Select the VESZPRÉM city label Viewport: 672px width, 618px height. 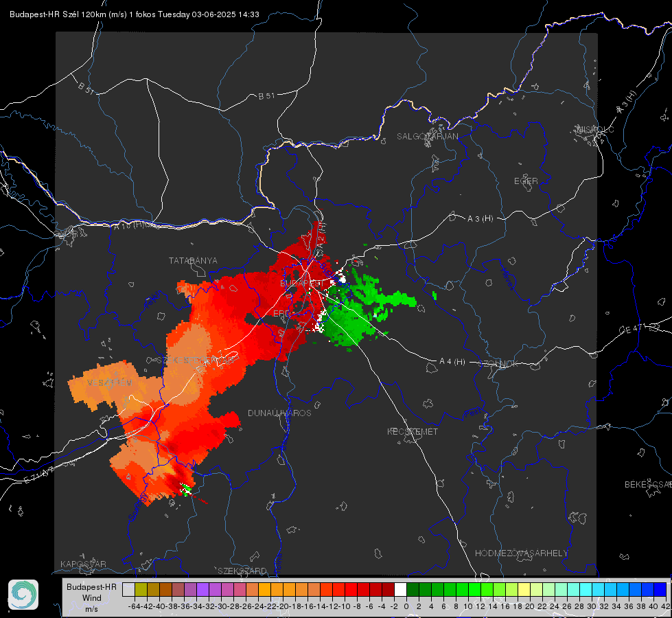point(109,382)
